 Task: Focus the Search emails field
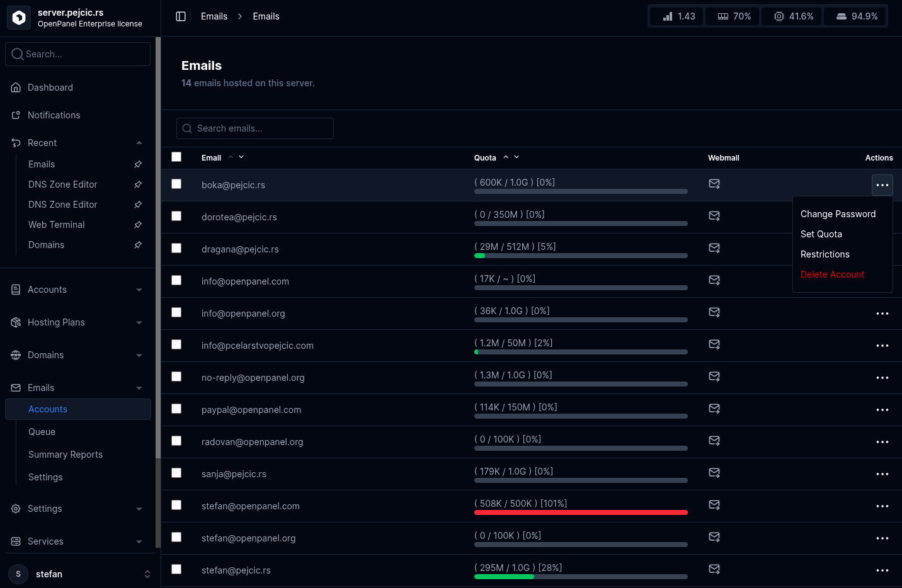tap(255, 128)
